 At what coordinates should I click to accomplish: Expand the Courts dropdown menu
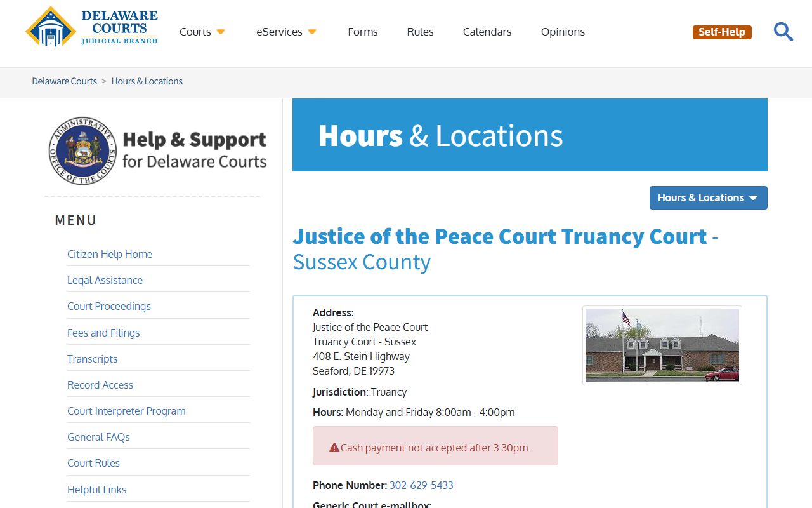[202, 32]
